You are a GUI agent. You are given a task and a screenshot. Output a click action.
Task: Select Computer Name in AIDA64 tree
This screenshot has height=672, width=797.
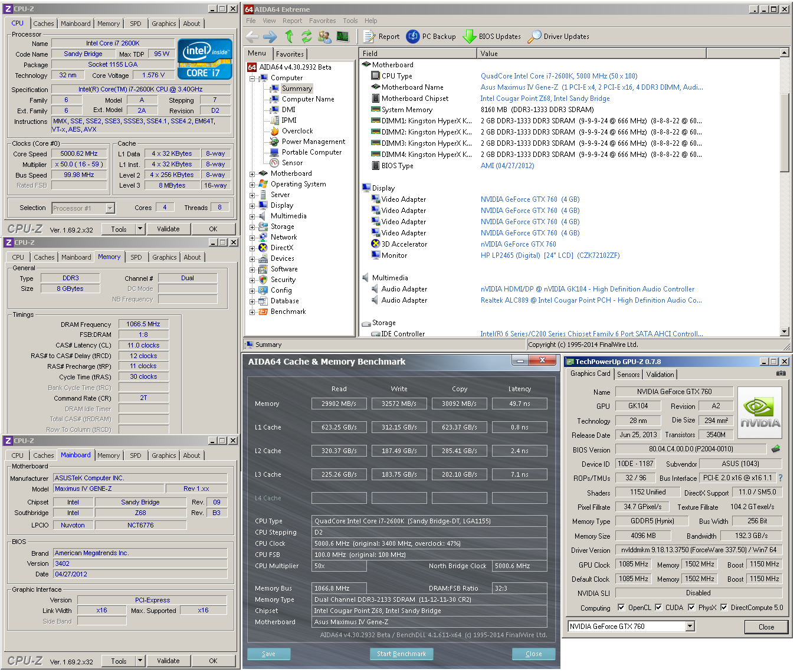[308, 99]
